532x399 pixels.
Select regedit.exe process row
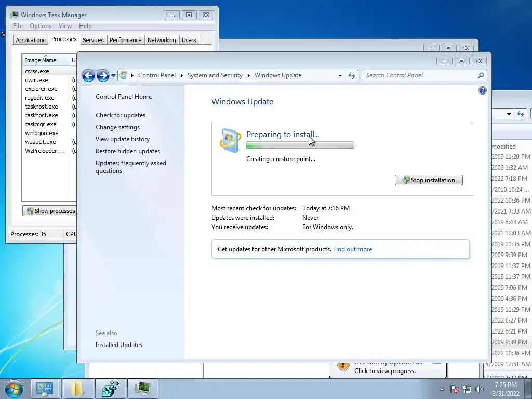[49, 98]
